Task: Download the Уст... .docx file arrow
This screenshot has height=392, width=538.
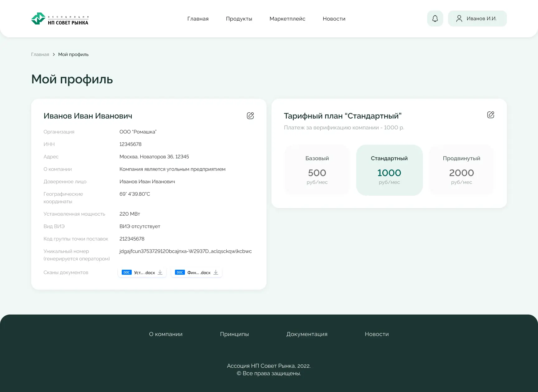Action: [160, 273]
